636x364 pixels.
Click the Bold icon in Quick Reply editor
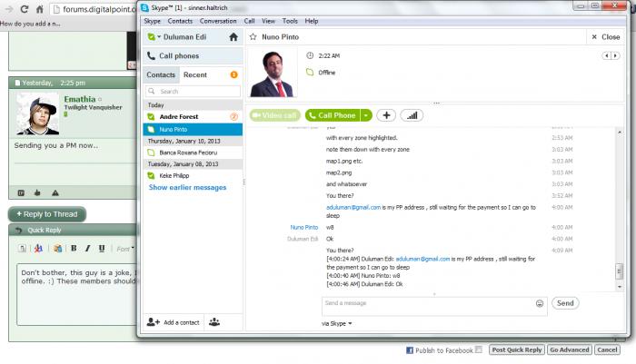click(74, 248)
